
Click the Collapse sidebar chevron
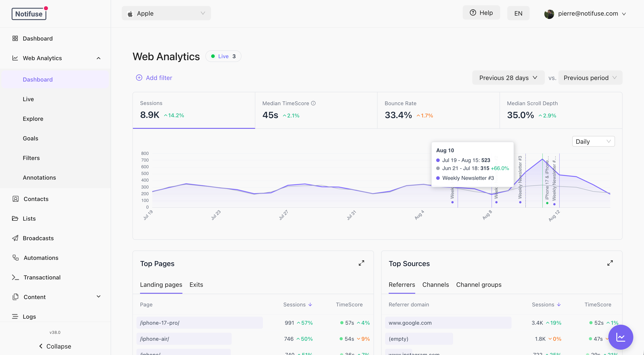(41, 346)
